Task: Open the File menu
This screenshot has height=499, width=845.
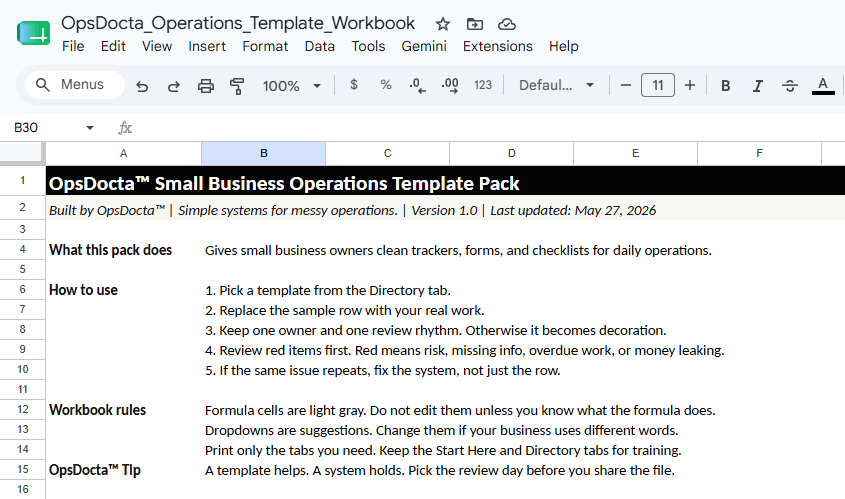Action: coord(73,46)
